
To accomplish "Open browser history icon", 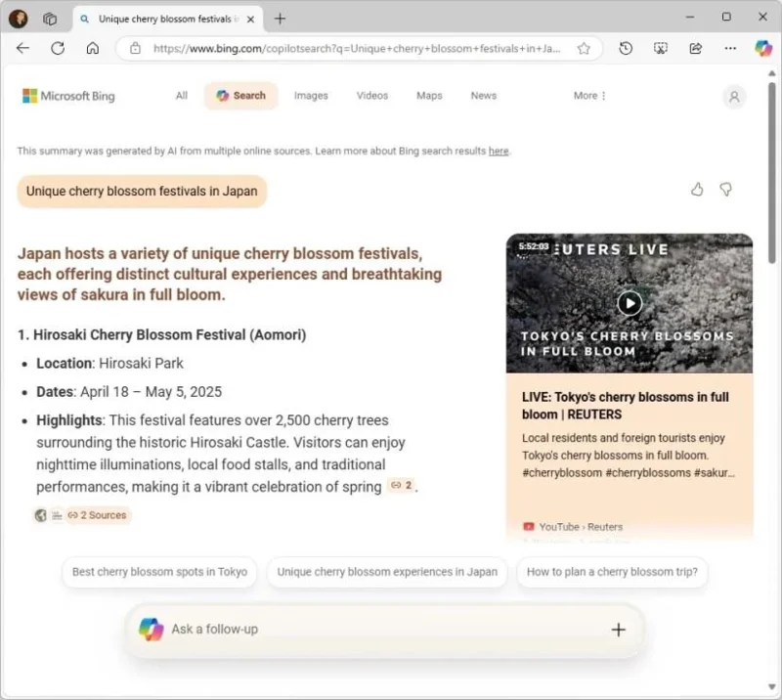I will (x=626, y=49).
